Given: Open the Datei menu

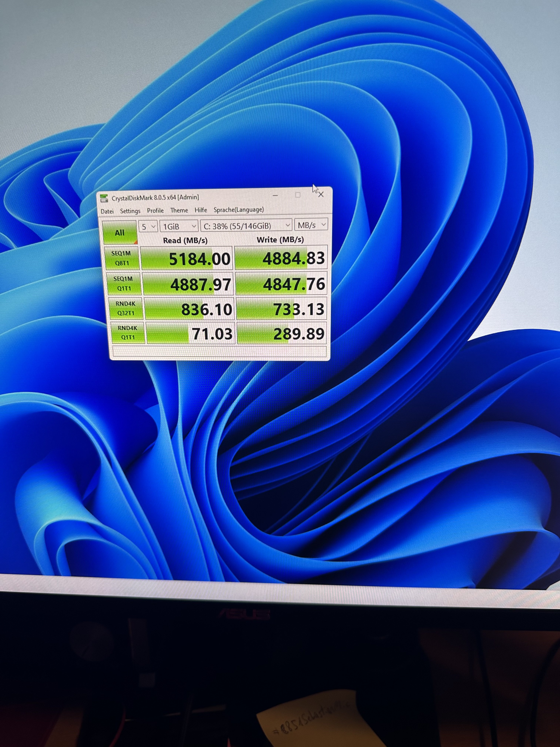Looking at the screenshot, I should (x=107, y=211).
